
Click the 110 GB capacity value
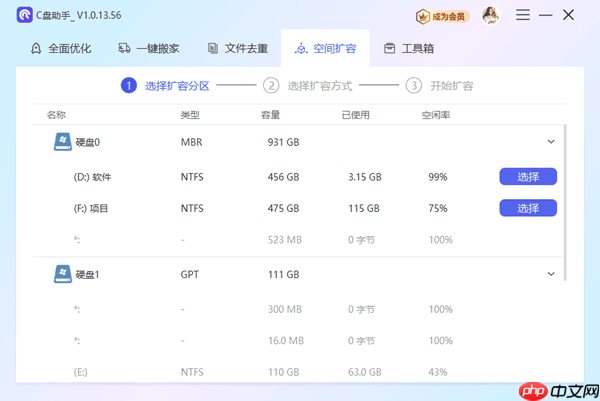coord(284,372)
